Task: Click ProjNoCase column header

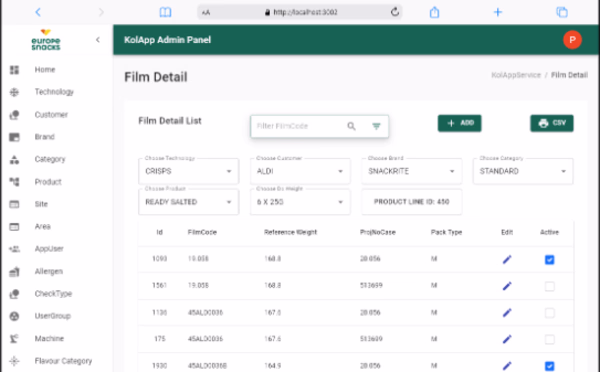Action: point(378,232)
